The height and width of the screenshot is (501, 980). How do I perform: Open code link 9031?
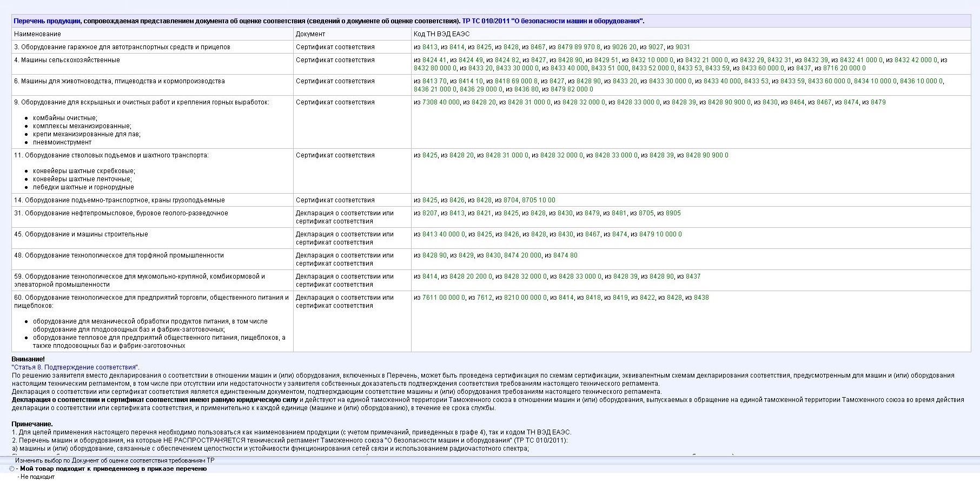click(x=683, y=47)
